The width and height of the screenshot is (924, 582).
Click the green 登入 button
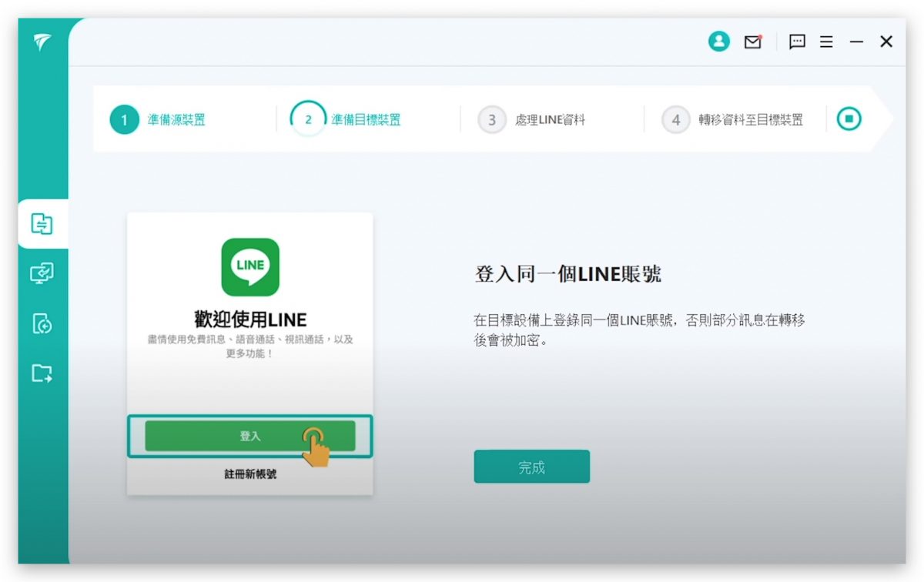tap(250, 436)
